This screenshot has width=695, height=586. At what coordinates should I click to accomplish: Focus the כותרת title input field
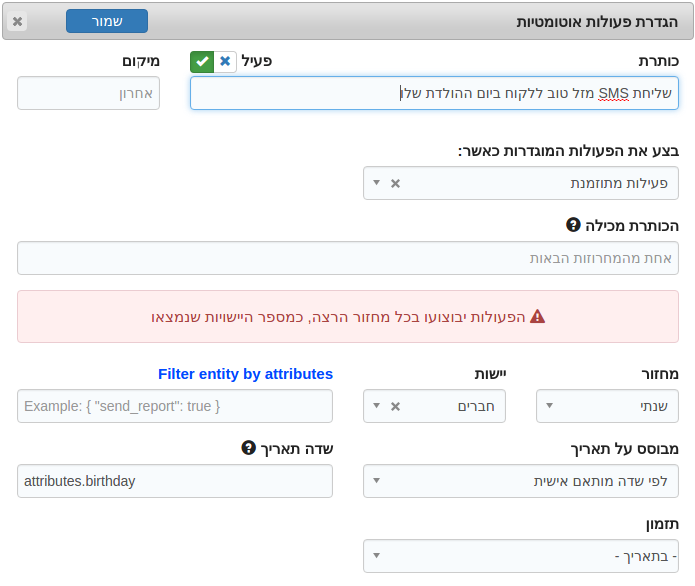click(x=434, y=93)
